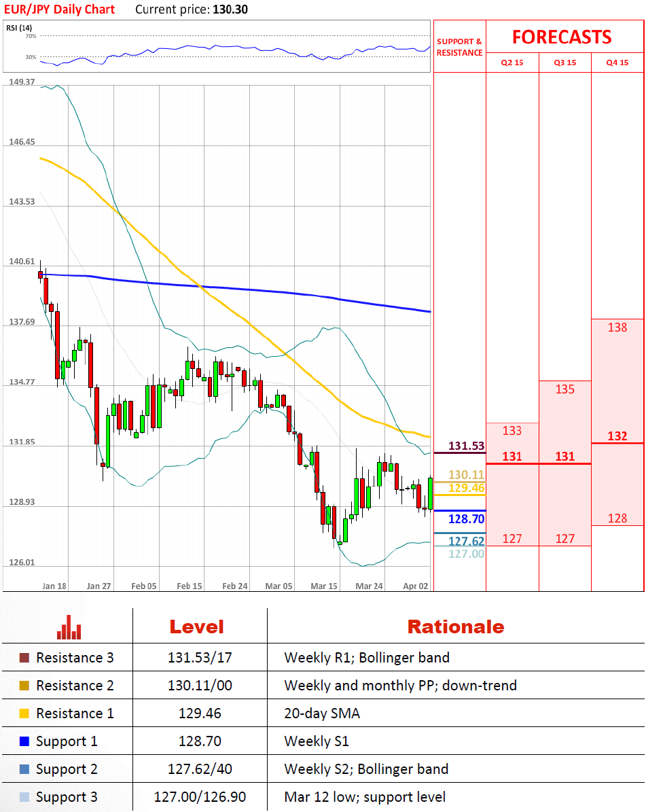Select the Resistance 2 gold swatch
Screen dimensions: 646x812
(x=24, y=686)
